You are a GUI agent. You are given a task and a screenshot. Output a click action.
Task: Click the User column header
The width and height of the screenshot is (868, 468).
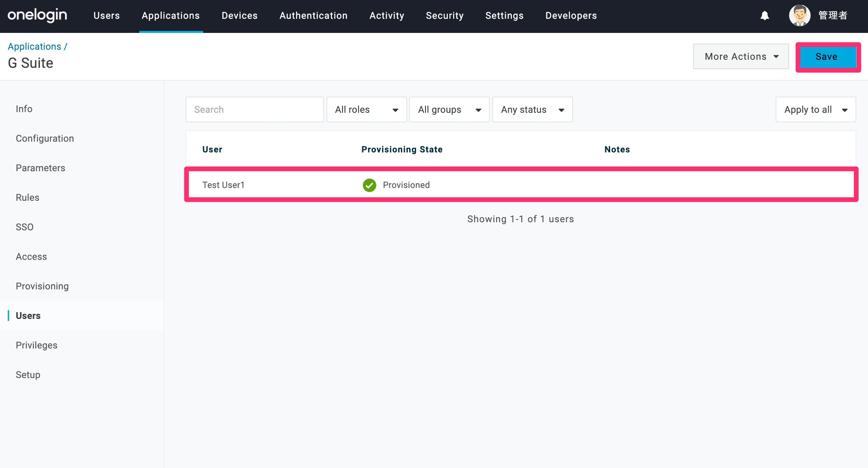212,149
